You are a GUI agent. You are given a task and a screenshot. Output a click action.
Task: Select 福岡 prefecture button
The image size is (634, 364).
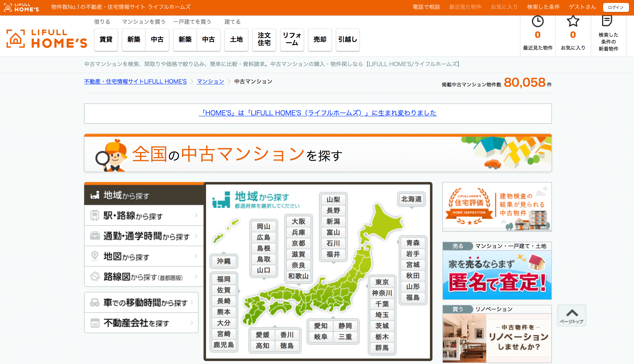click(224, 279)
